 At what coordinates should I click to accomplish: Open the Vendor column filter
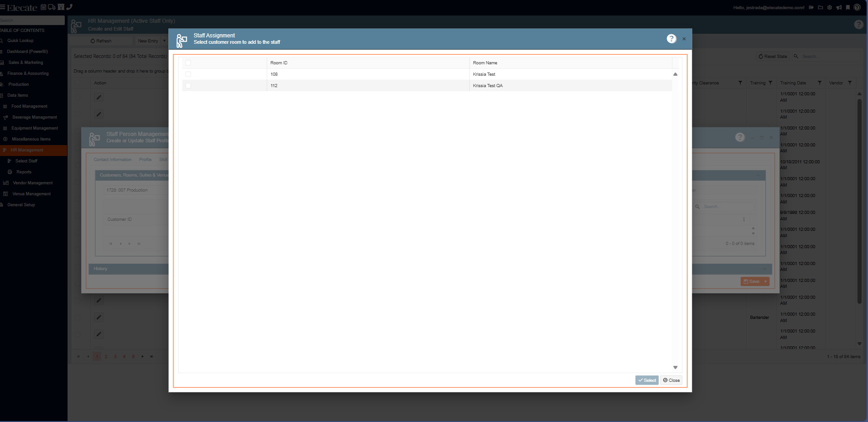[x=849, y=83]
